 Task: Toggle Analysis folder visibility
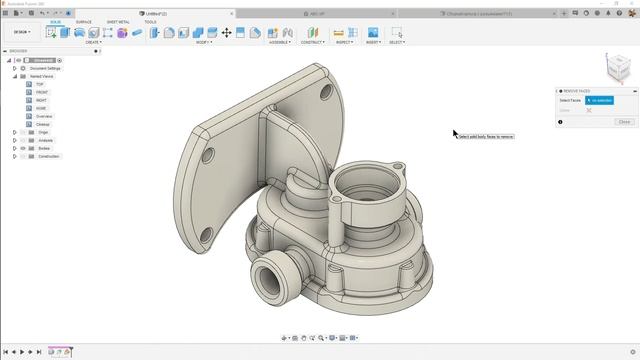click(x=23, y=140)
